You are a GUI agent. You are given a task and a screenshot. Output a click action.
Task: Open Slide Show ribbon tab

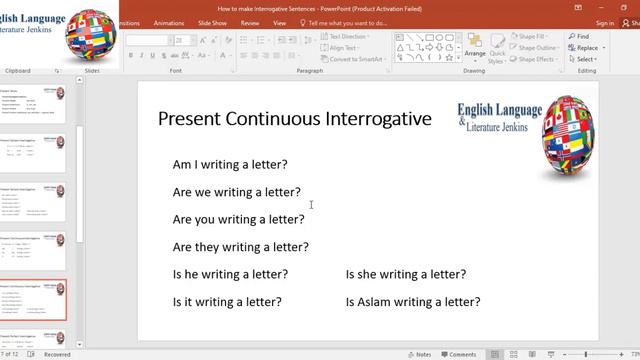(x=212, y=23)
